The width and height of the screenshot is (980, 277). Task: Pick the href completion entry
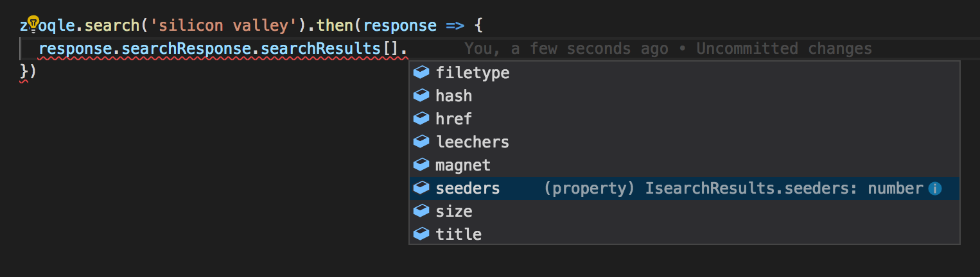tap(453, 119)
